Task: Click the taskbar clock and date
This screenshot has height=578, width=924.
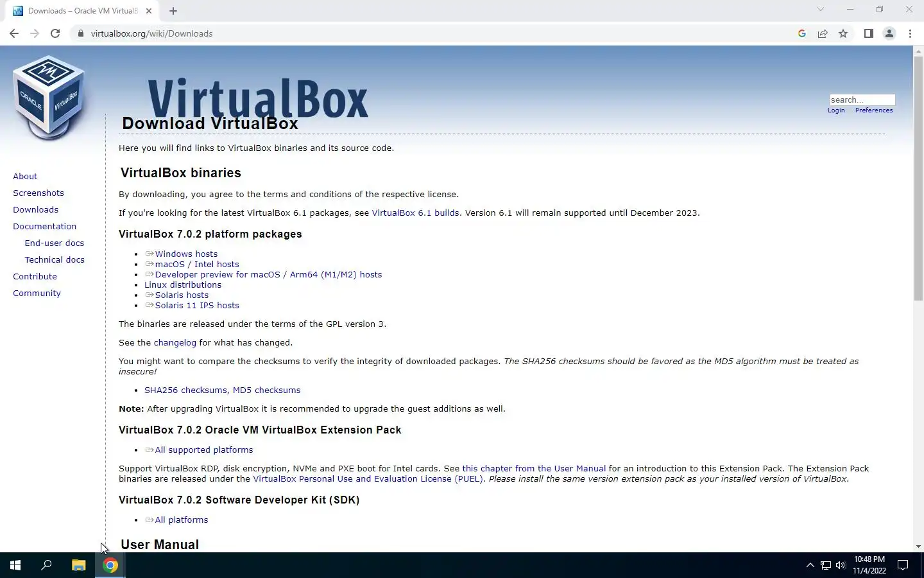Action: tap(869, 565)
